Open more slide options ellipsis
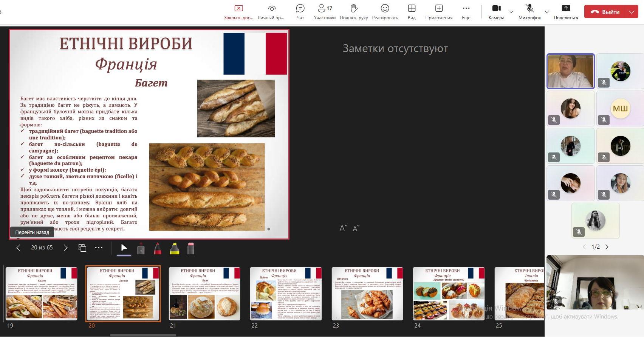 click(99, 248)
